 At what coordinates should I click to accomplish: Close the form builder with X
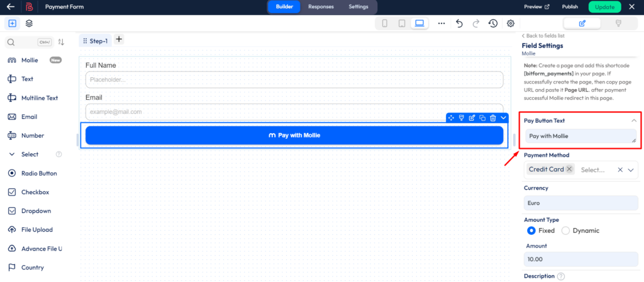[631, 7]
